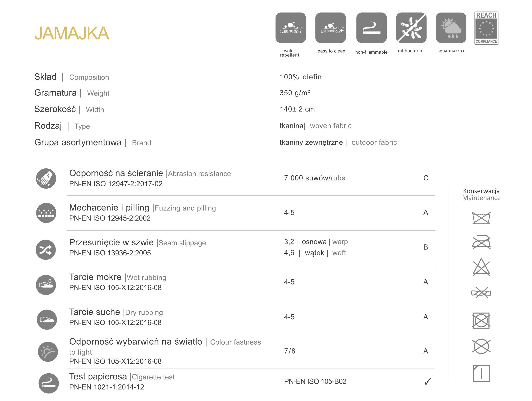Click the 100% olefin composition value
532x401 pixels.
pos(300,77)
